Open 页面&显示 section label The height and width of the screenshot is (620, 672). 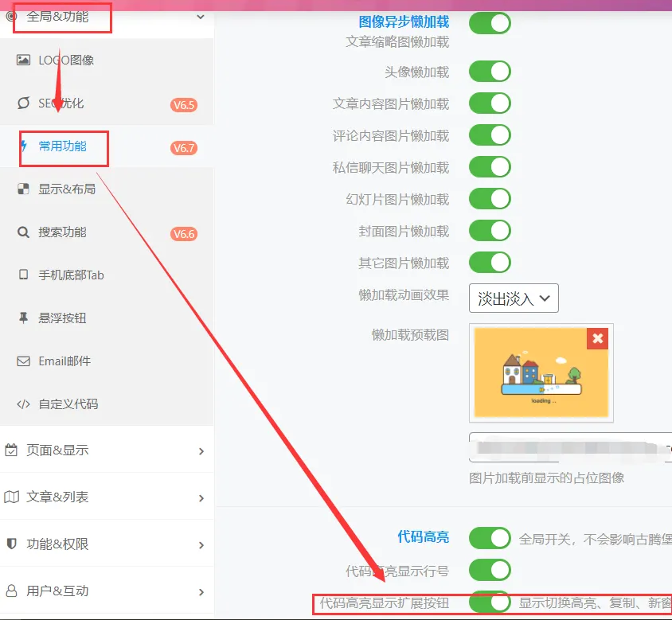click(57, 450)
